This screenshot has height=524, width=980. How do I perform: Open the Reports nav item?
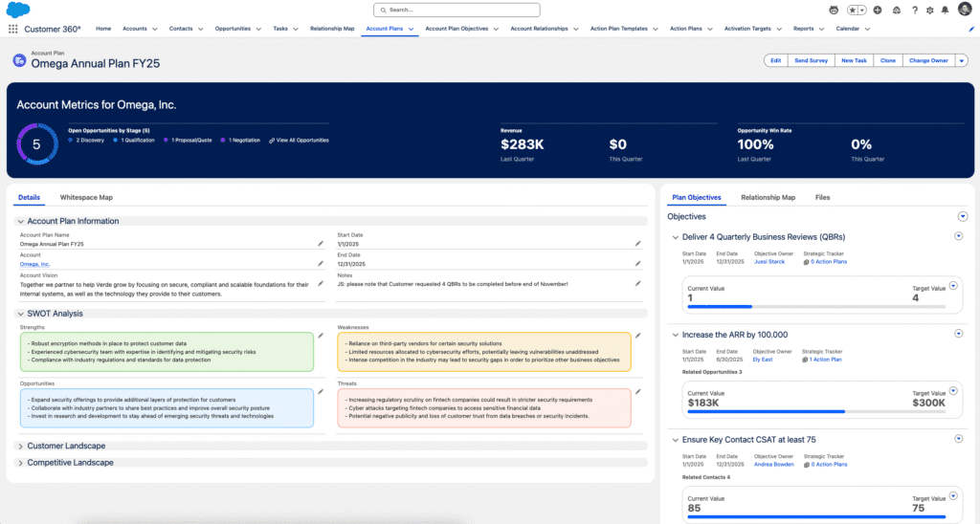click(x=803, y=29)
